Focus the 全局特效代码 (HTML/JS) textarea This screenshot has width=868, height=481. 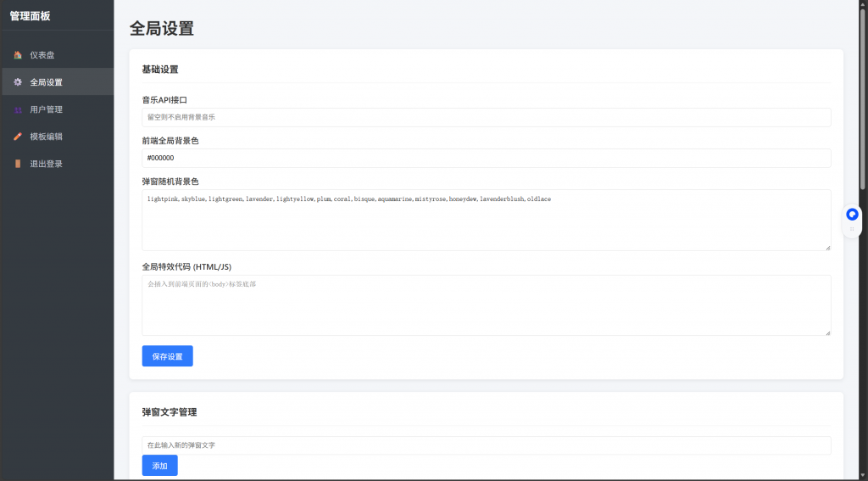click(x=486, y=305)
